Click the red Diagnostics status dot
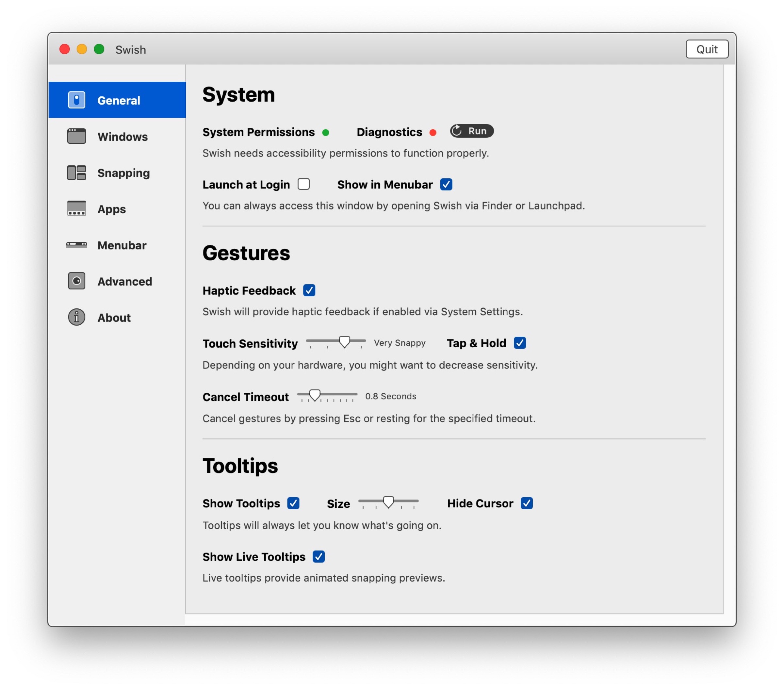This screenshot has height=690, width=784. point(433,132)
